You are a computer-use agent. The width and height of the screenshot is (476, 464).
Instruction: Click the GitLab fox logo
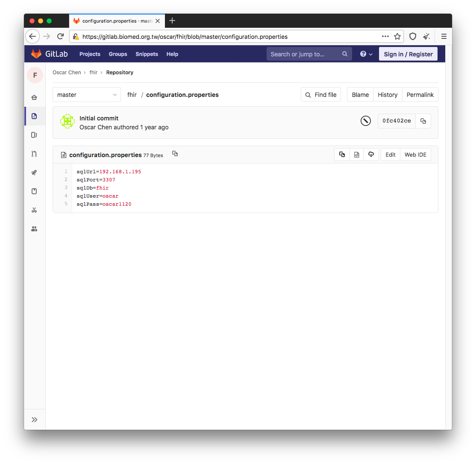click(36, 54)
